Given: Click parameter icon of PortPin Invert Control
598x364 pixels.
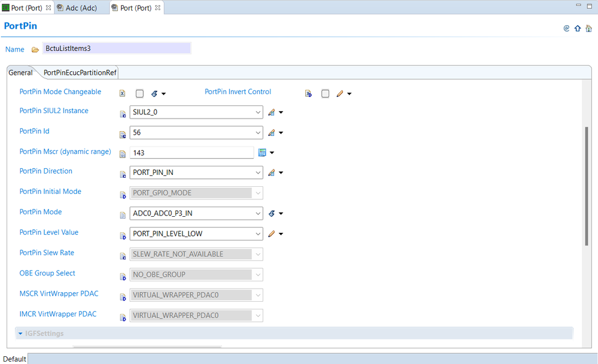Looking at the screenshot, I should [308, 93].
